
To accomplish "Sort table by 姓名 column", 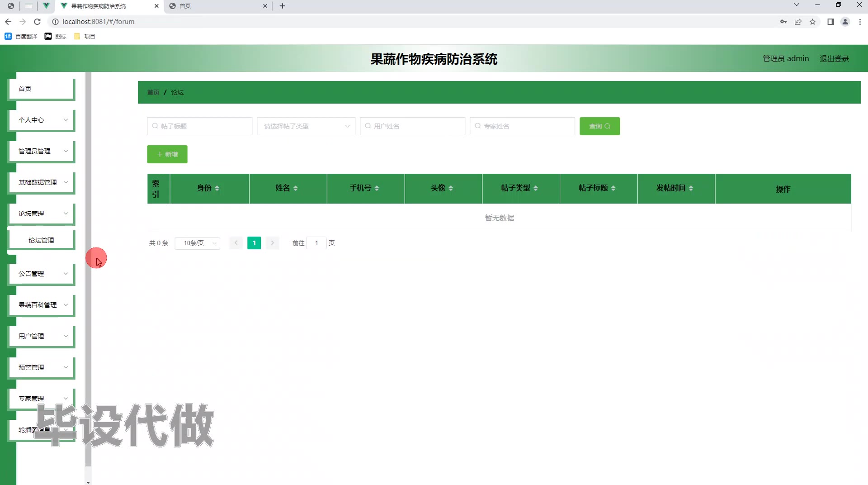I will coord(296,188).
